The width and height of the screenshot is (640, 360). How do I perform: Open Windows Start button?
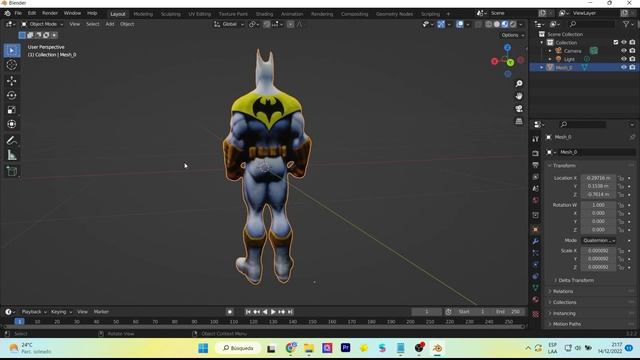point(203,348)
